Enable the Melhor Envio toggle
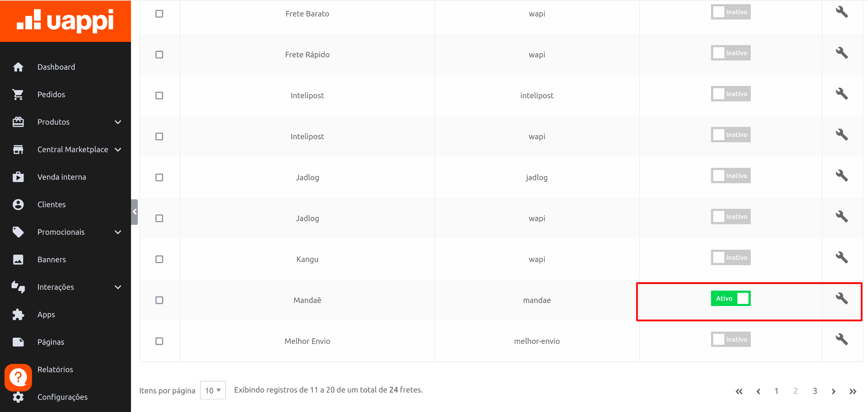The width and height of the screenshot is (868, 412). (x=730, y=339)
